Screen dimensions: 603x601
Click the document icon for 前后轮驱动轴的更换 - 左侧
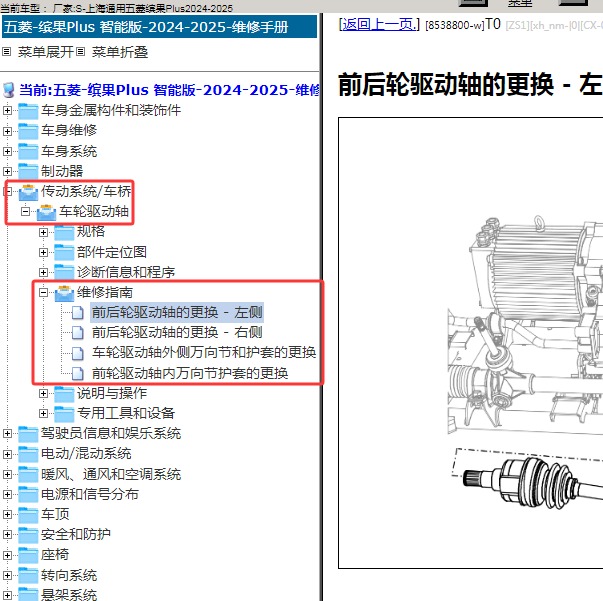(x=78, y=312)
